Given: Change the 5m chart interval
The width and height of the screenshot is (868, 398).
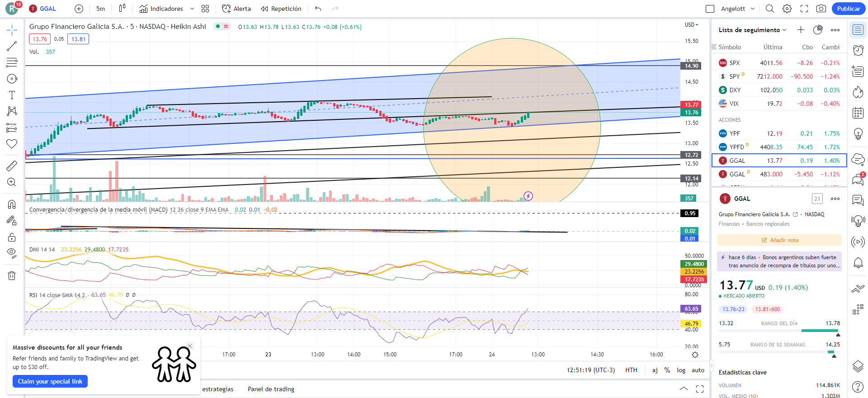Looking at the screenshot, I should coord(100,9).
